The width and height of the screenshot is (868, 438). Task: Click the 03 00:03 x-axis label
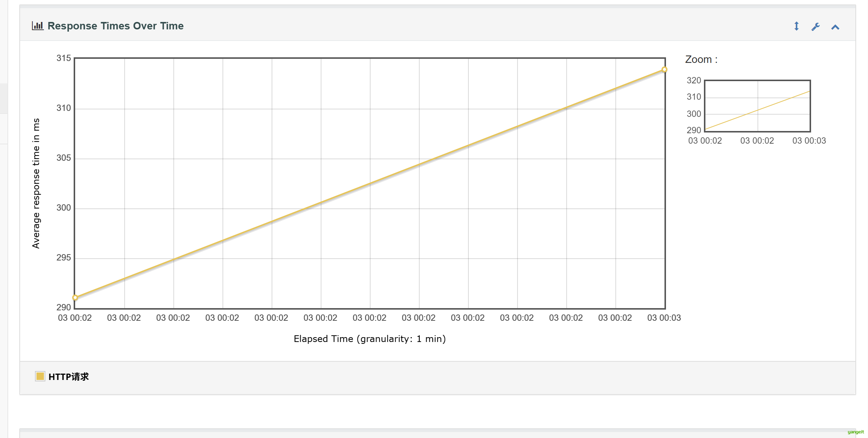tap(664, 318)
